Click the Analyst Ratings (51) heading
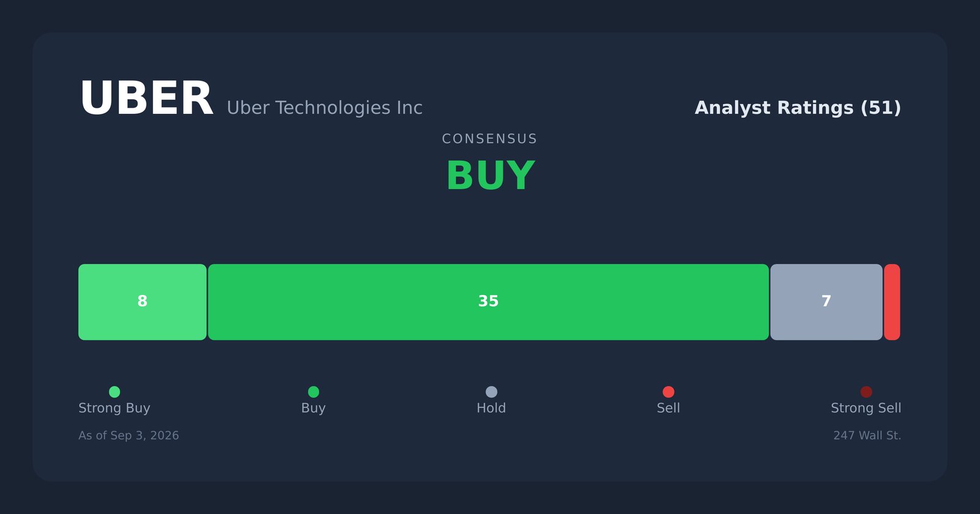This screenshot has width=980, height=514. [x=798, y=108]
